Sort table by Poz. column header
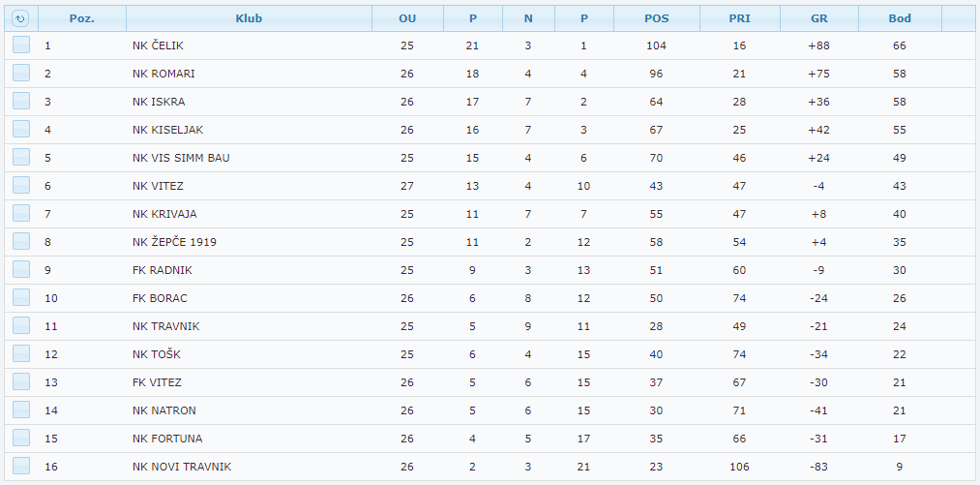 (82, 18)
